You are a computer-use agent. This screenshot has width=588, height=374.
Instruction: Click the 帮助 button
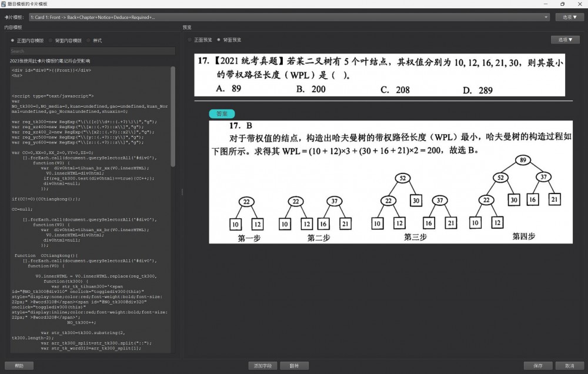click(19, 366)
